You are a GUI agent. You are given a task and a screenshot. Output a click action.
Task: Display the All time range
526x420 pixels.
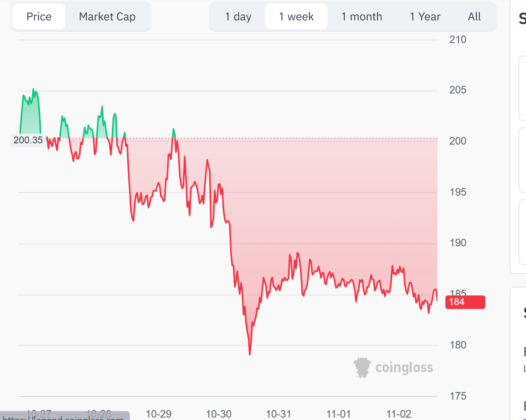click(x=474, y=17)
